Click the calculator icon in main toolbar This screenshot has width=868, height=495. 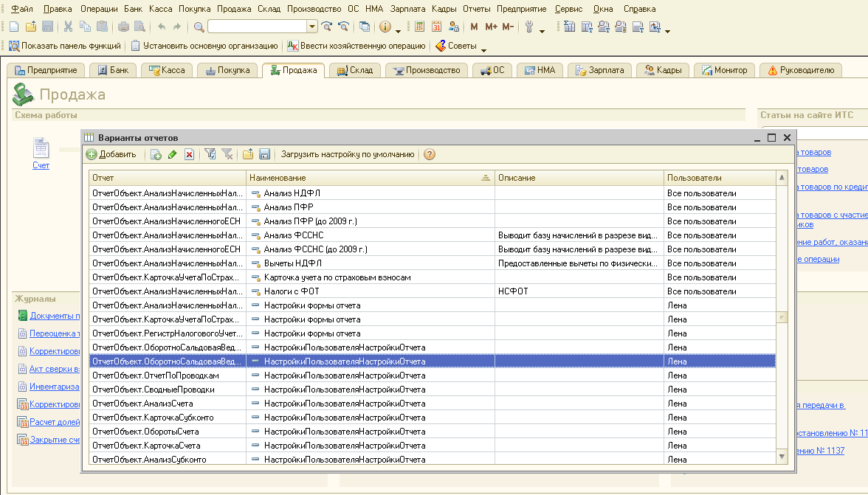point(419,27)
